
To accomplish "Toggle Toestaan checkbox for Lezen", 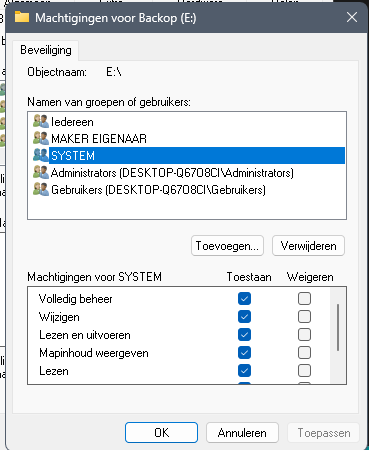I will click(244, 371).
